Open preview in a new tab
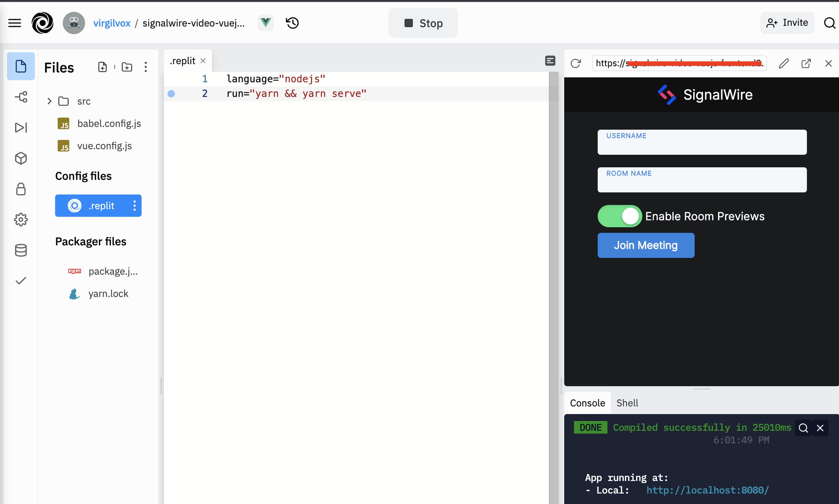 (x=806, y=63)
